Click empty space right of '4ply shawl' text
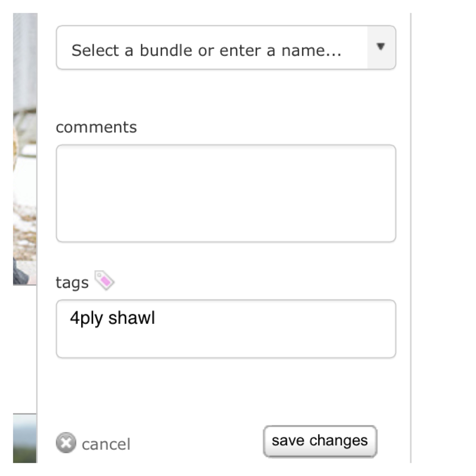 [x=271, y=318]
